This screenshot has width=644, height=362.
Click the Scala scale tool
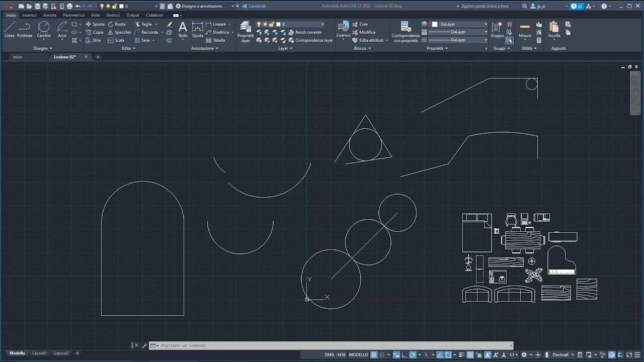116,40
